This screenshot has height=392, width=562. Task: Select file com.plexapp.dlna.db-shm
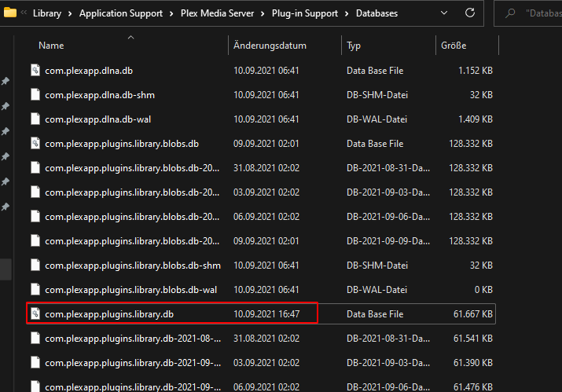pos(100,95)
